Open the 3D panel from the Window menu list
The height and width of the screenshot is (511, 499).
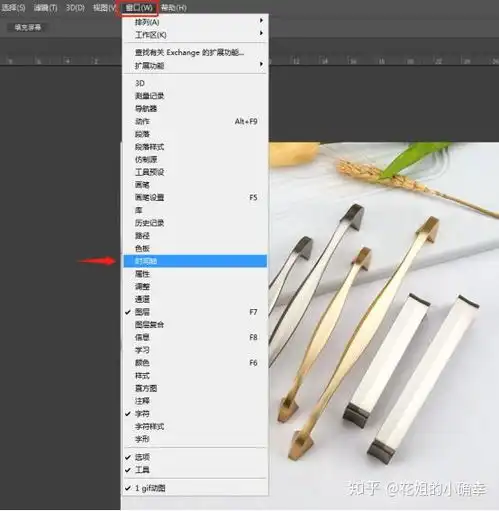click(x=195, y=83)
